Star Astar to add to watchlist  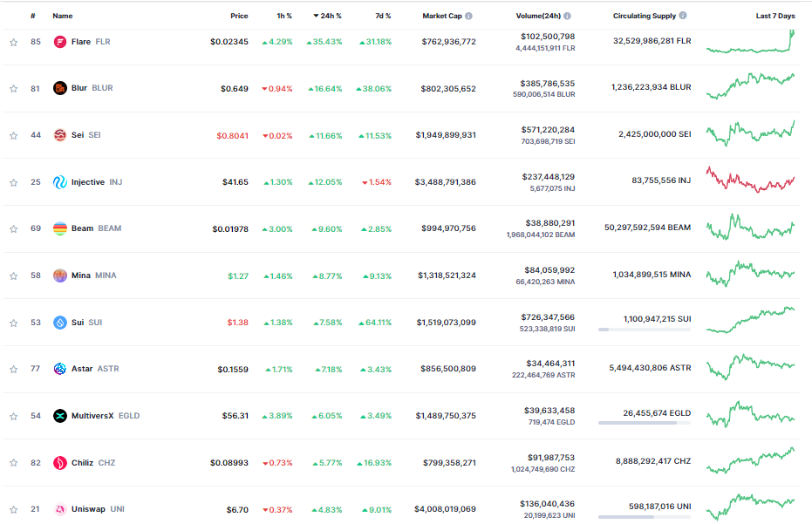13,369
